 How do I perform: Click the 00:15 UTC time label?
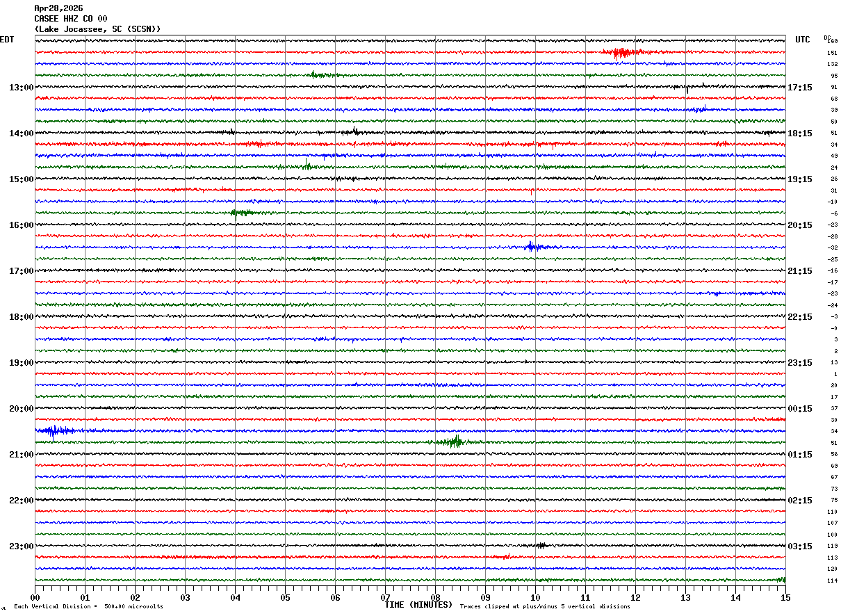(x=799, y=409)
